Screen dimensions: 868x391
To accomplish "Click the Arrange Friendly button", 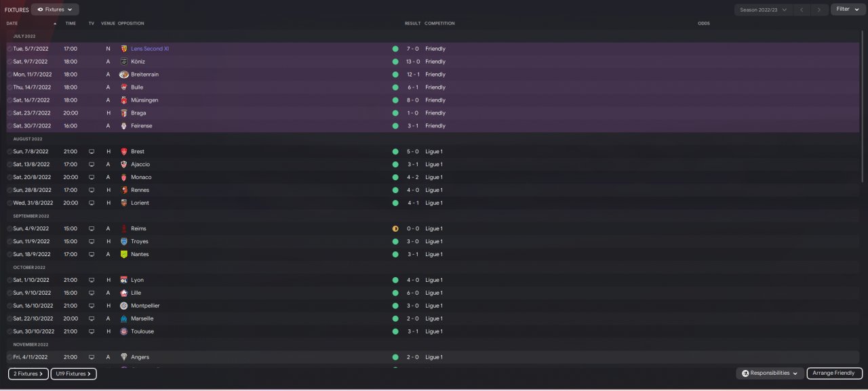I will tap(835, 373).
